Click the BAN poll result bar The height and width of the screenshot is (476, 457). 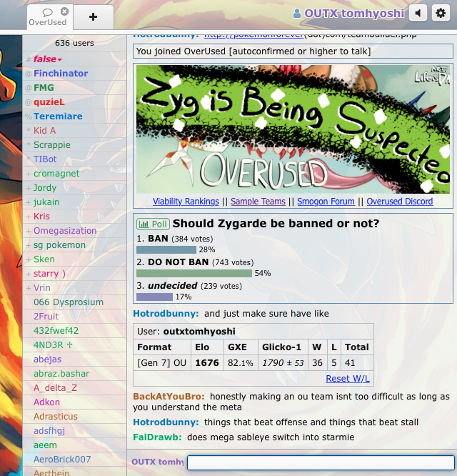pos(166,249)
